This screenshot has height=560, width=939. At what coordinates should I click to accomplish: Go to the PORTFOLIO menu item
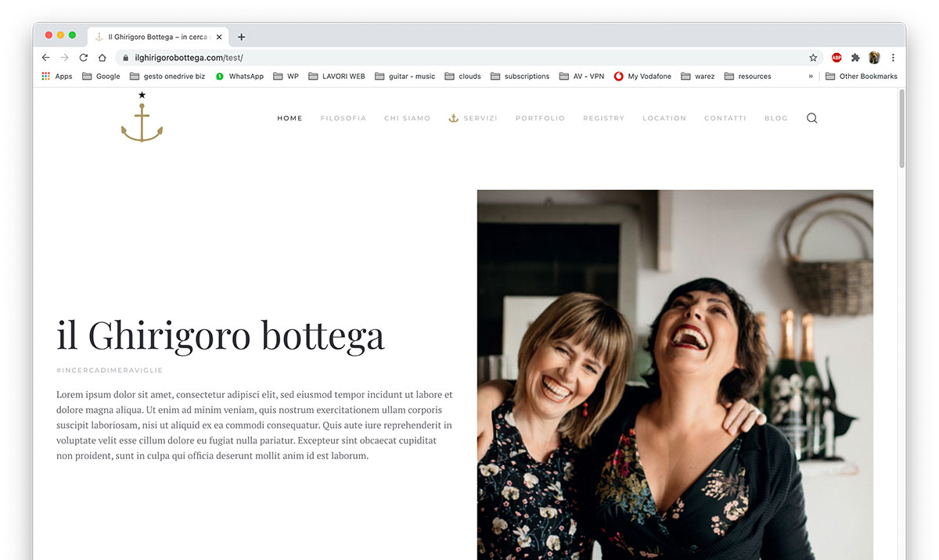(x=540, y=118)
